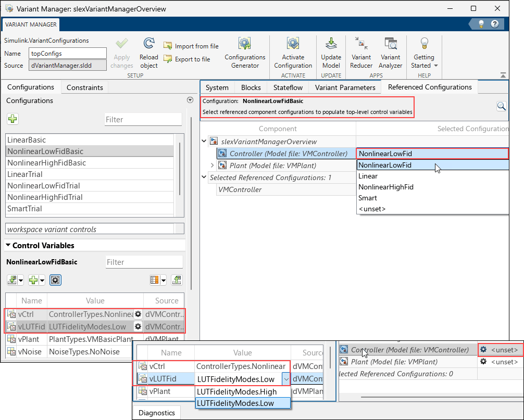
Task: Click Activate Configuration icon
Action: [x=293, y=44]
